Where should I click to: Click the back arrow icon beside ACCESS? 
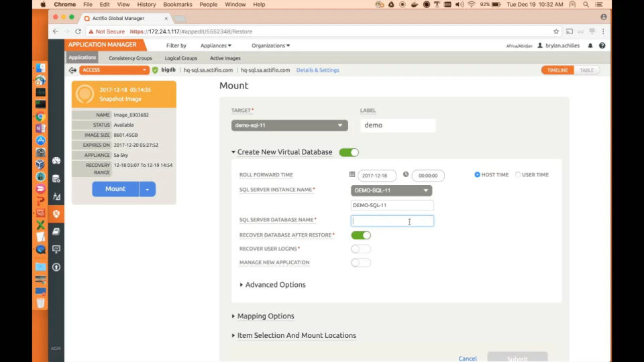tap(72, 70)
